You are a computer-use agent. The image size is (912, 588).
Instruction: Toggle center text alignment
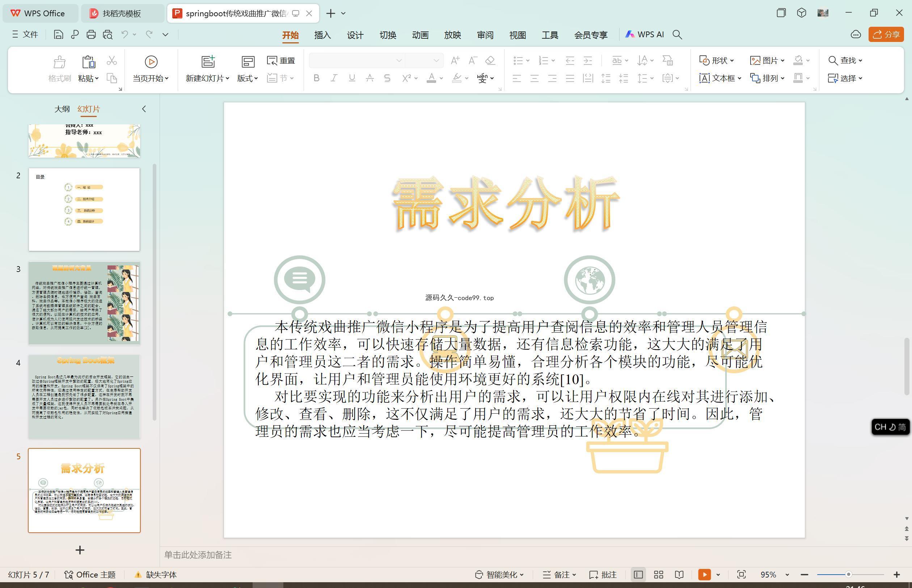[535, 79]
